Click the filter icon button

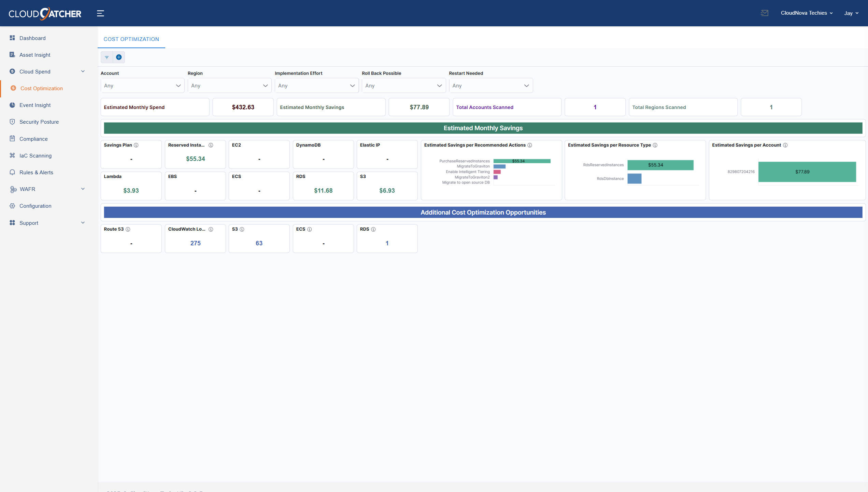click(x=107, y=57)
